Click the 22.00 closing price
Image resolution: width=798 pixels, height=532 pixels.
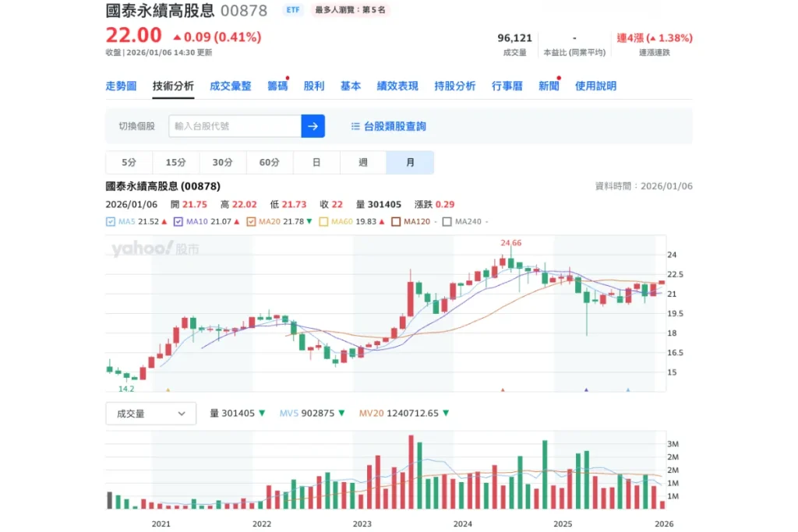point(133,35)
